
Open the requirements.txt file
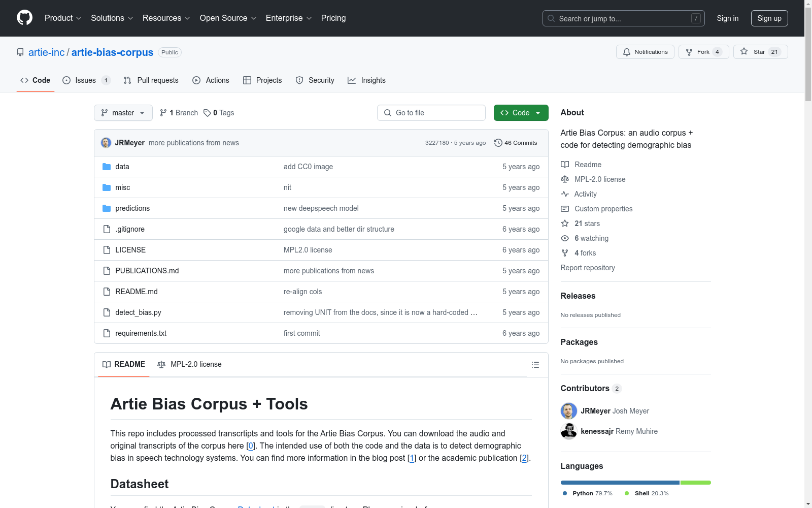coord(141,333)
